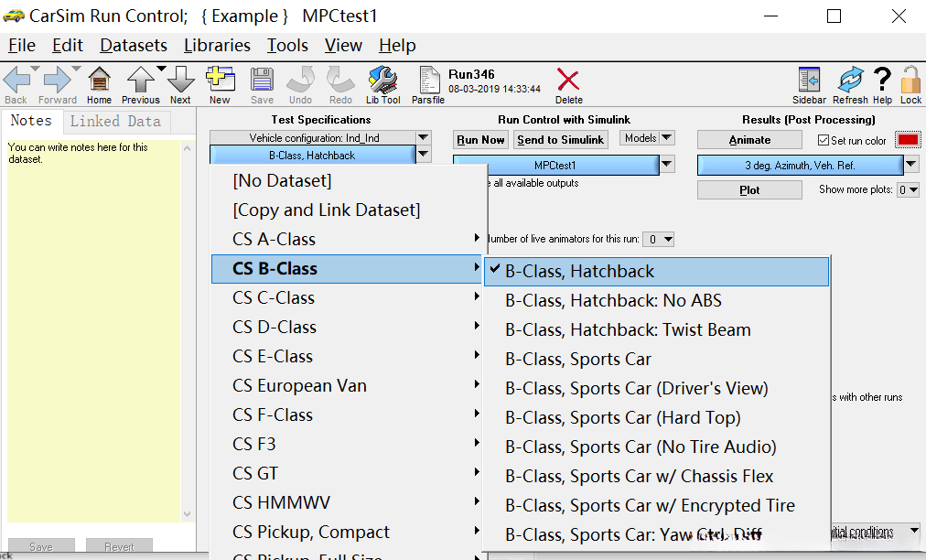Click the notes scrollbar down arrow
The height and width of the screenshot is (560, 926).
point(188,514)
